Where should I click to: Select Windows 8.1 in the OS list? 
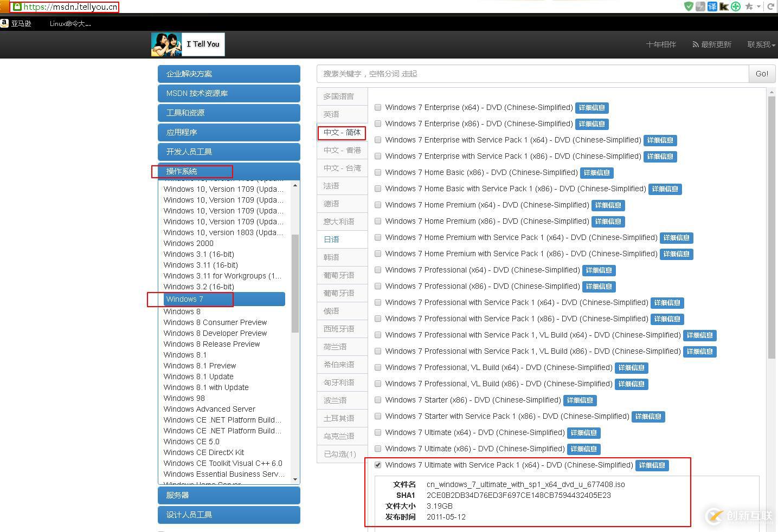coord(185,355)
